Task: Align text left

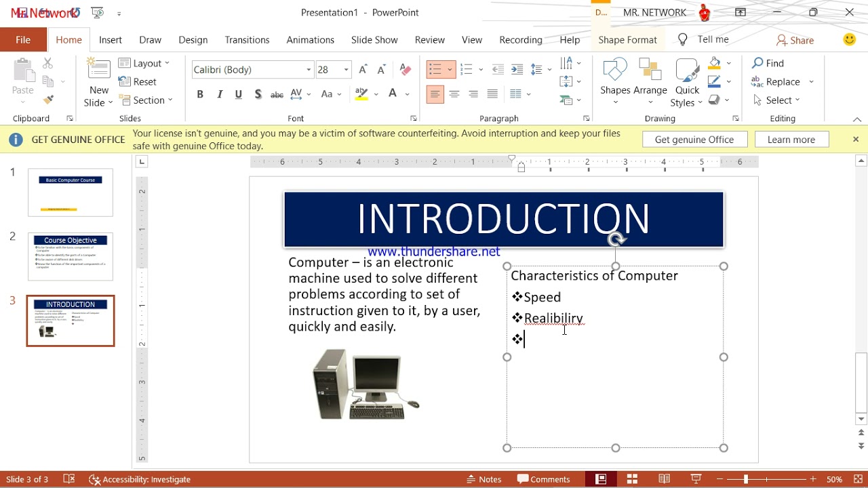Action: [x=435, y=94]
